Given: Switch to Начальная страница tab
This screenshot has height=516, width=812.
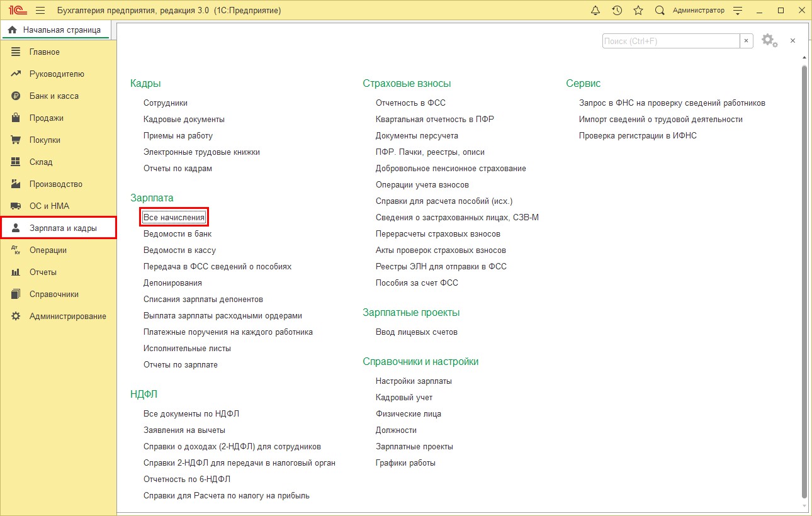Looking at the screenshot, I should (55, 30).
